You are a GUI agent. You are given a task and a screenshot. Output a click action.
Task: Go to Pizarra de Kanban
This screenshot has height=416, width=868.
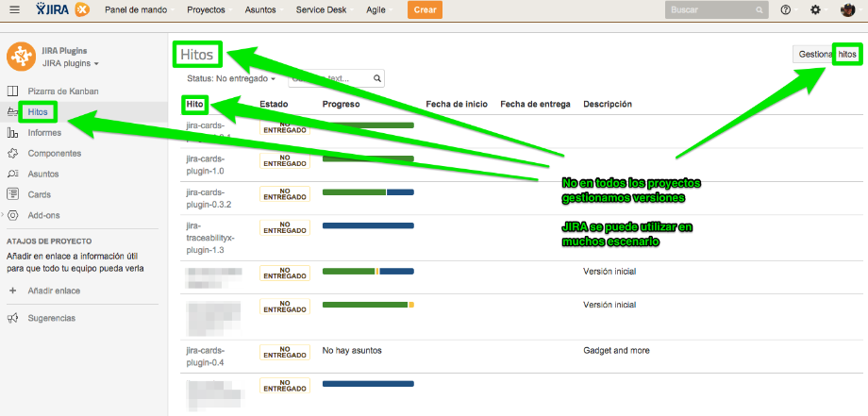point(63,92)
